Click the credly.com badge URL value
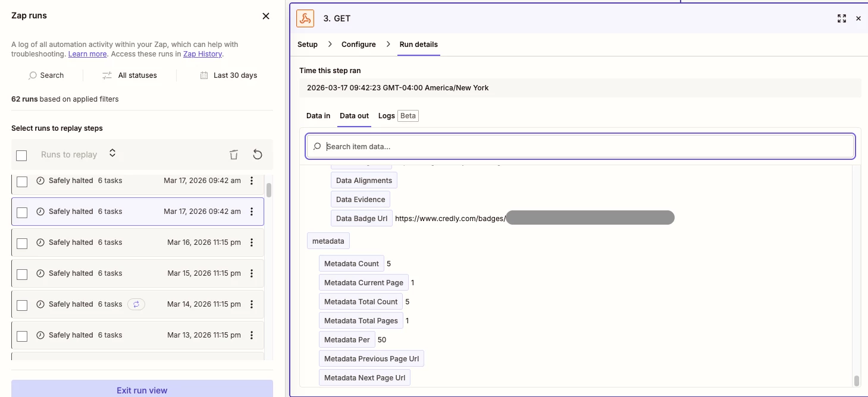 tap(535, 219)
